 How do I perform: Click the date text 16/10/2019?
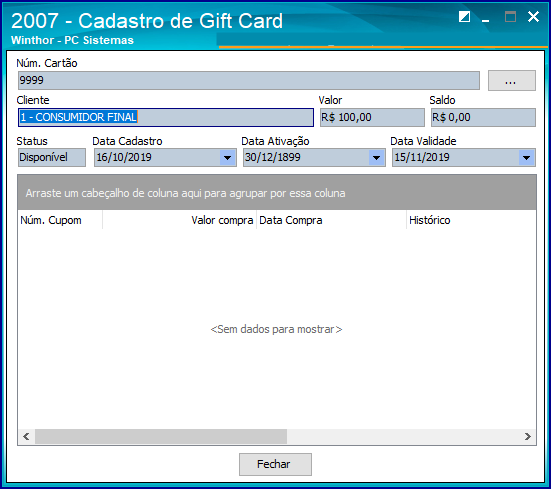tap(124, 157)
